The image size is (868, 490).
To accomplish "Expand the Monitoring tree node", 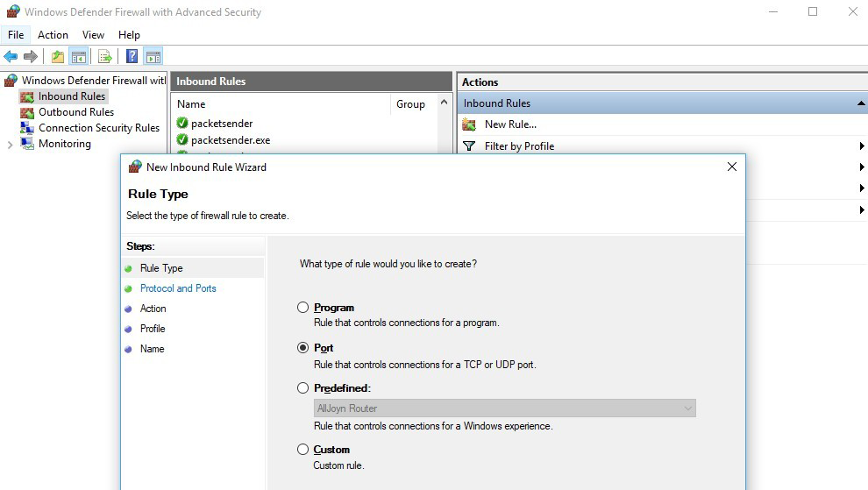I will (10, 145).
